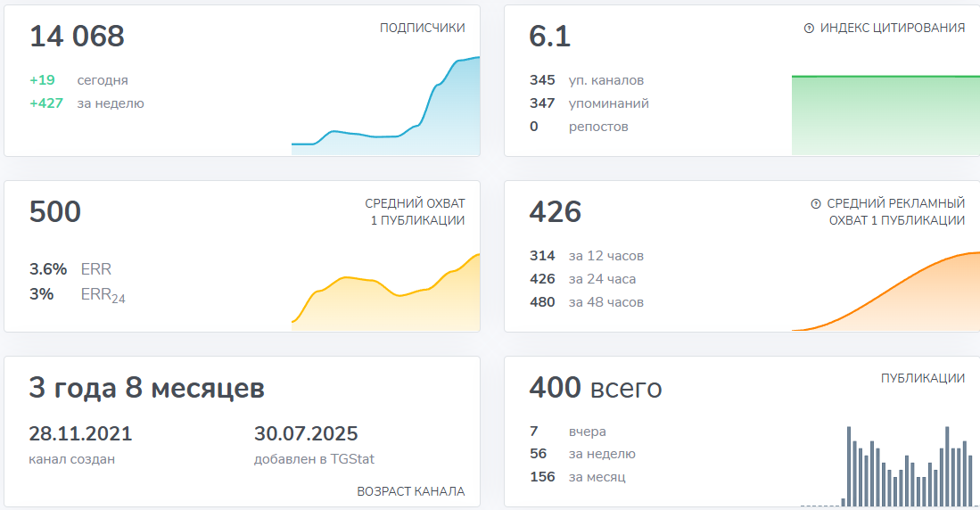
Task: Click the ПОДПИСЧИКИ card title
Action: coord(423,29)
